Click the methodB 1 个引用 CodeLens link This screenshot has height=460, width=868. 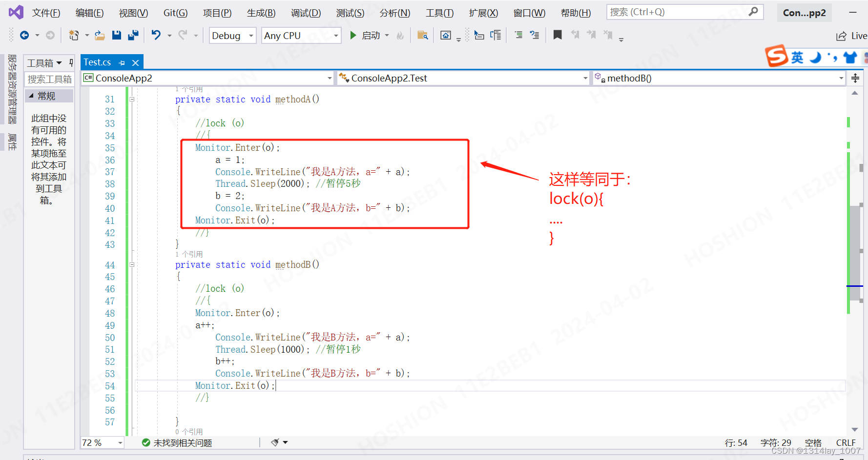click(189, 254)
